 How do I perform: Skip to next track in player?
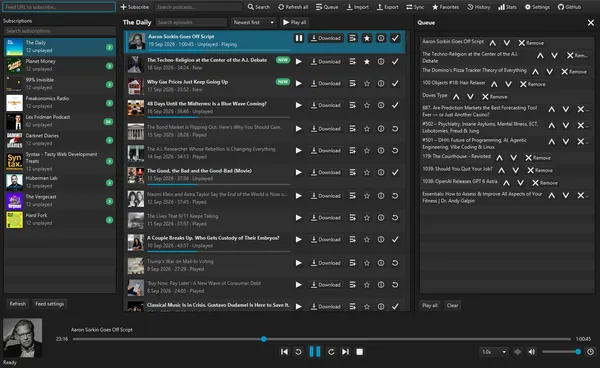click(345, 352)
